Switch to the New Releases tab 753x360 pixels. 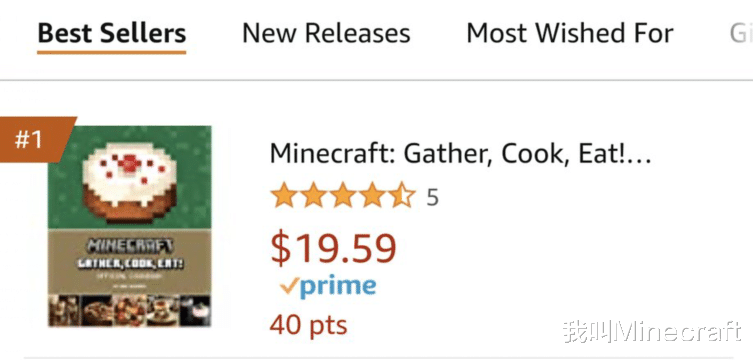click(x=326, y=34)
